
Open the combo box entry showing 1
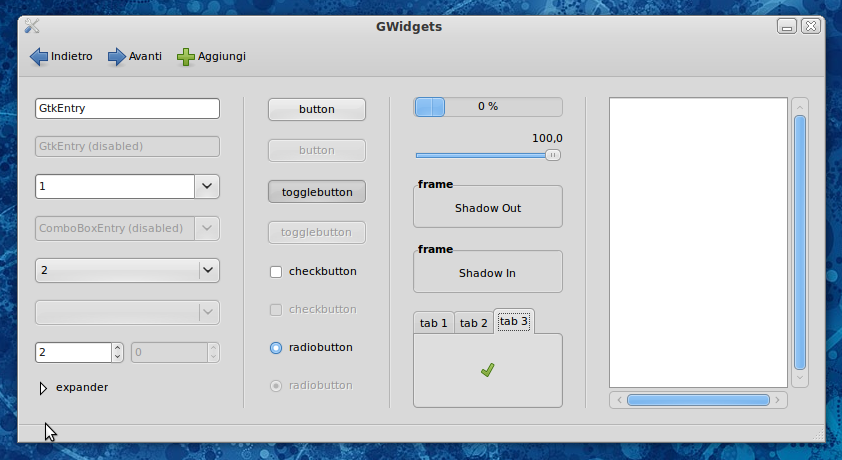[207, 186]
